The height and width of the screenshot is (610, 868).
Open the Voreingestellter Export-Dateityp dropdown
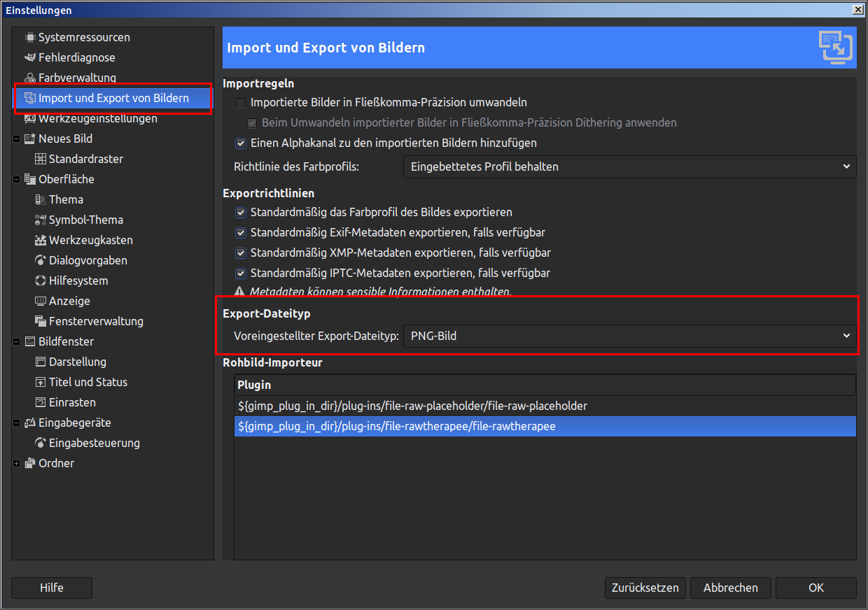(x=629, y=336)
